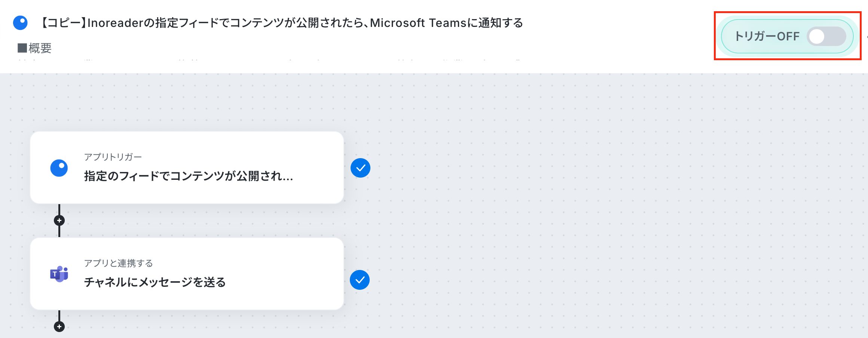Add a step between trigger and Teams action

(59, 221)
